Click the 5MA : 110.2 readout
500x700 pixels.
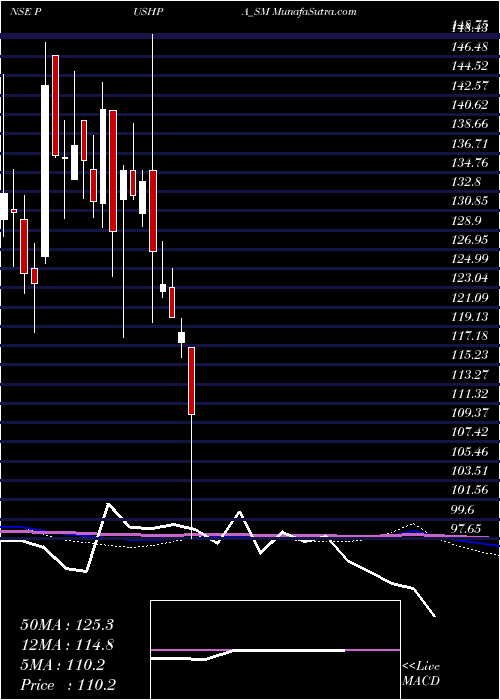62,665
